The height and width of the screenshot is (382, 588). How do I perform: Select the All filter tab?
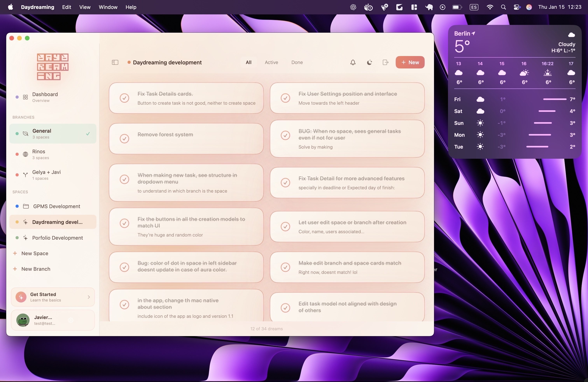point(248,62)
